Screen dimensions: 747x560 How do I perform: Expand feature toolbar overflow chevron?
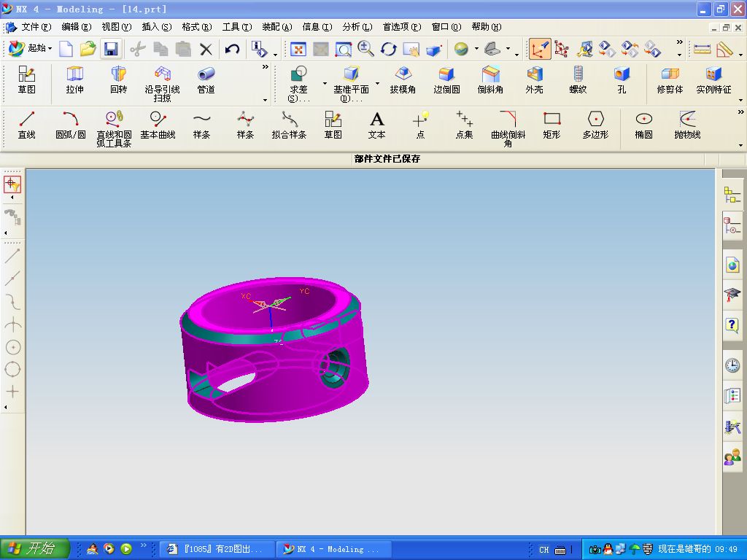pos(266,67)
